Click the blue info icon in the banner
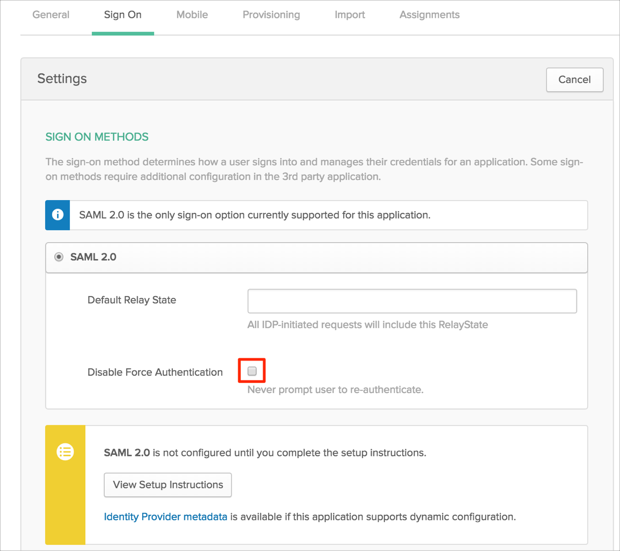Viewport: 620px width, 551px height. coord(58,215)
